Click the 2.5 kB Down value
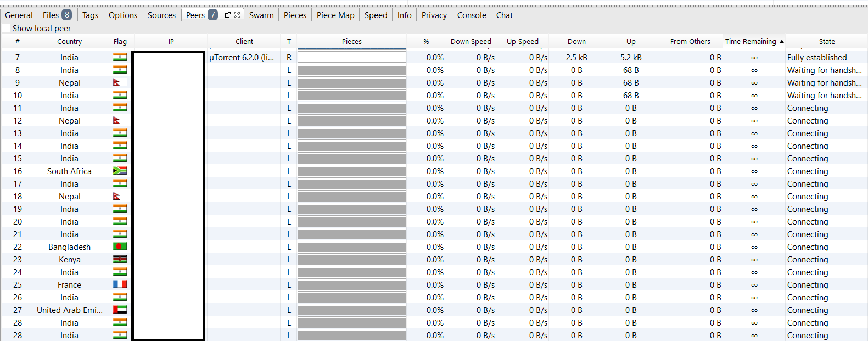 click(576, 57)
